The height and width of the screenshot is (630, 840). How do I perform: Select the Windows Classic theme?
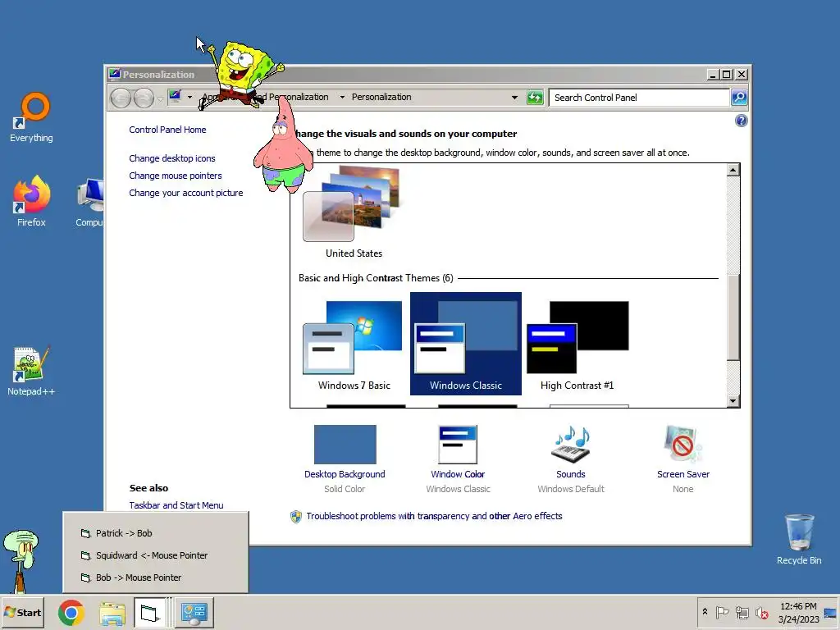466,344
